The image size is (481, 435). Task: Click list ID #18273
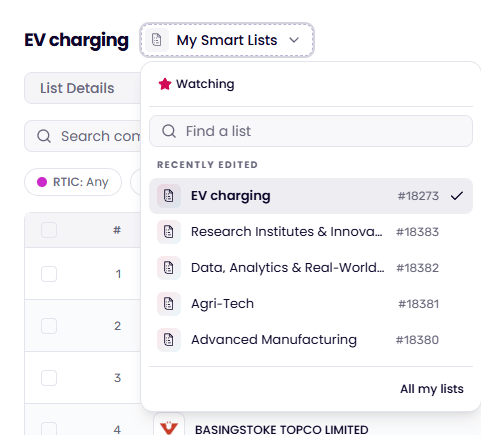[418, 196]
